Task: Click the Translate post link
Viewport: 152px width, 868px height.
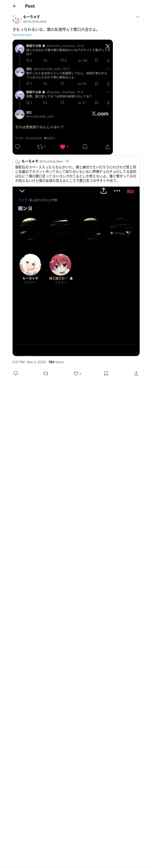Action: (x=22, y=35)
